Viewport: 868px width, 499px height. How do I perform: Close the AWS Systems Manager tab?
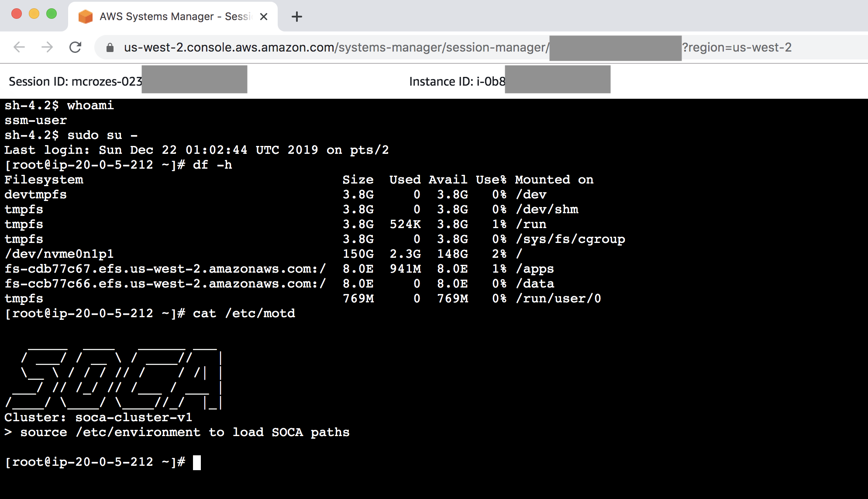(x=264, y=17)
